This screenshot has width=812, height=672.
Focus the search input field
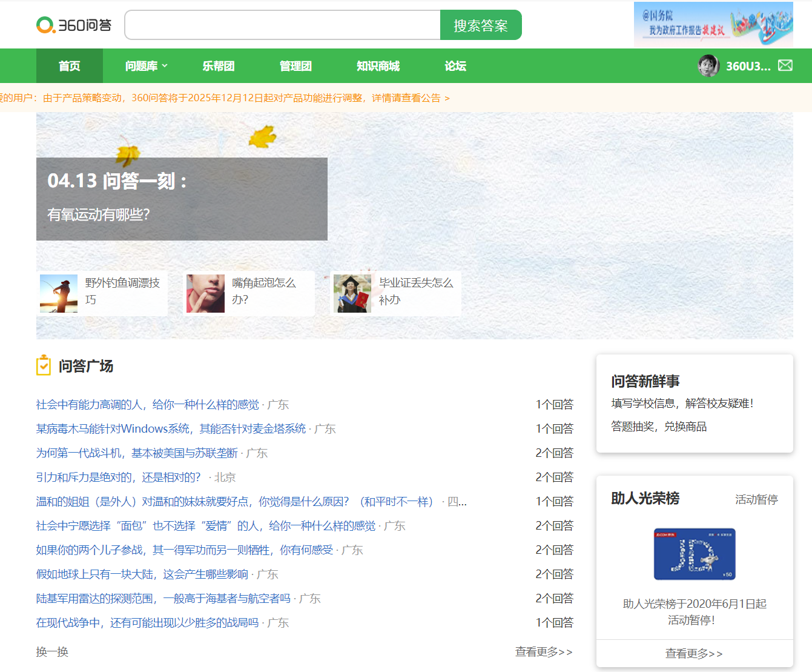pos(282,25)
